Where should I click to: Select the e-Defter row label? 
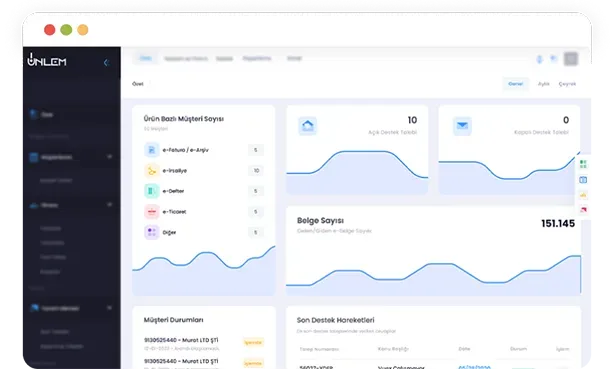pyautogui.click(x=173, y=191)
